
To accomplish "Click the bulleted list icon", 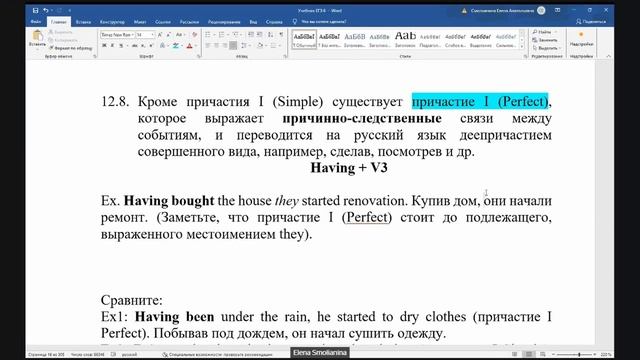I will (209, 35).
